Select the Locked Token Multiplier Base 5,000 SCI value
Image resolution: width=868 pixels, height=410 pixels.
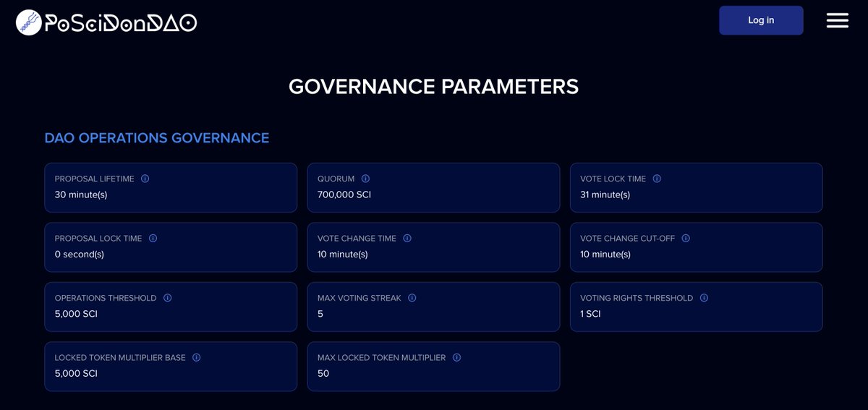click(x=76, y=373)
